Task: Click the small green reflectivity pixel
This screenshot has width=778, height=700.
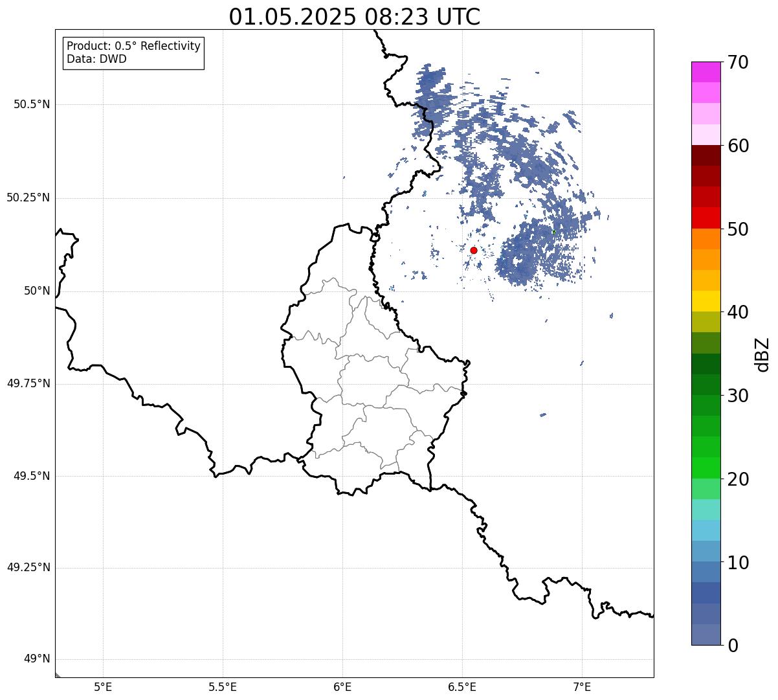Action: (x=553, y=232)
